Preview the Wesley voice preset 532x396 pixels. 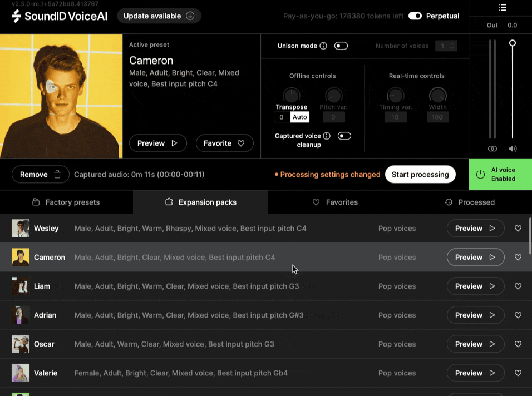tap(475, 228)
